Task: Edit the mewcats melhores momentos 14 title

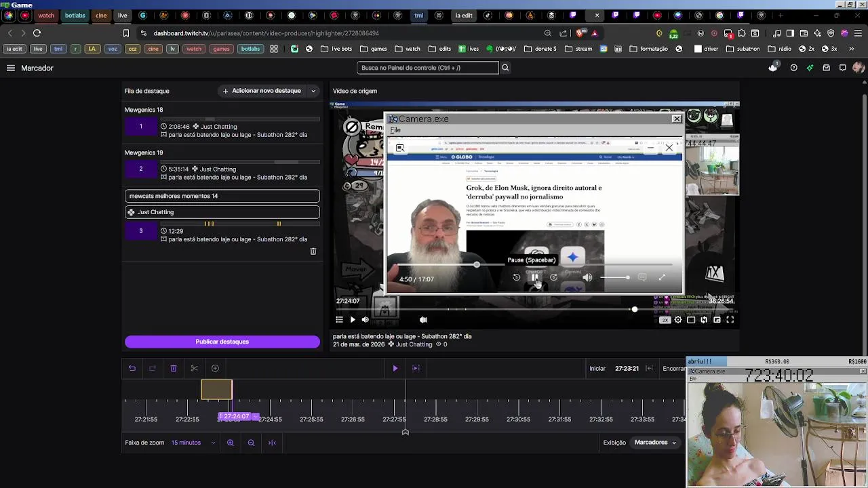Action: (x=222, y=196)
